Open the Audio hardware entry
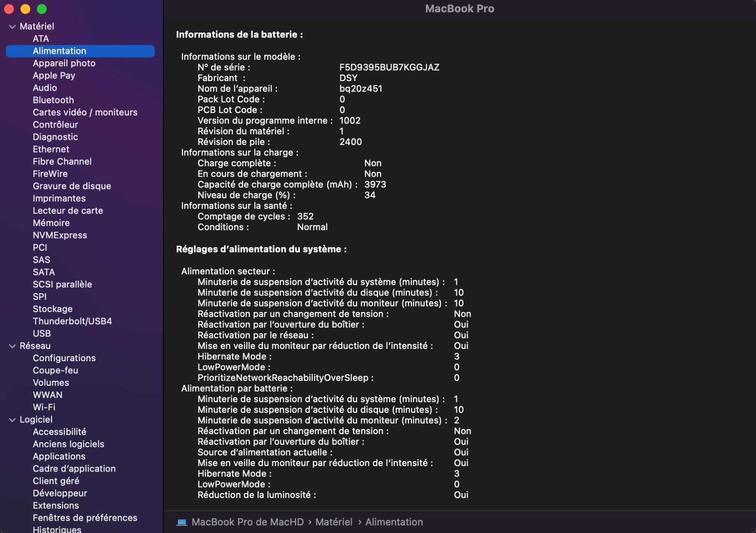This screenshot has width=756, height=533. point(45,88)
